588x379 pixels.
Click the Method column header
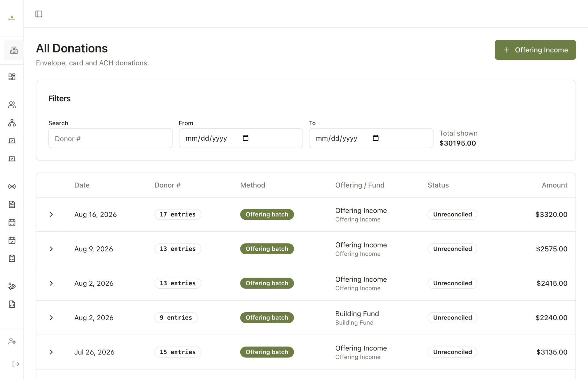[253, 185]
